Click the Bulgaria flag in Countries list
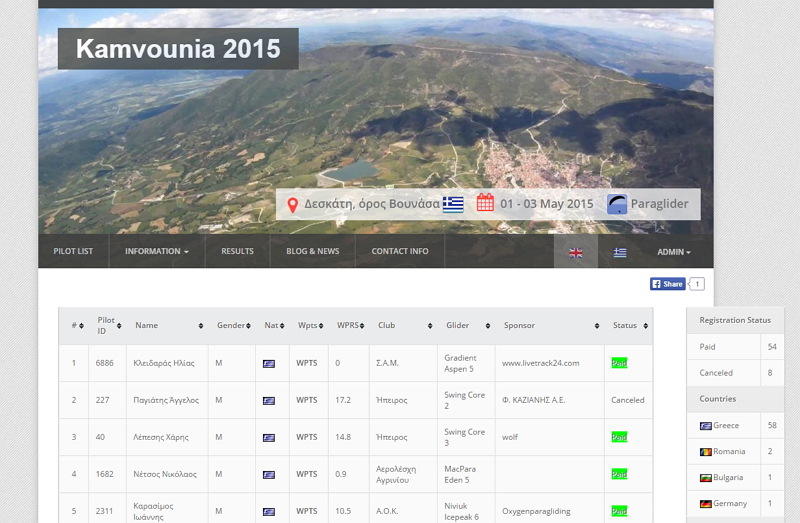The image size is (800, 523). [x=706, y=478]
